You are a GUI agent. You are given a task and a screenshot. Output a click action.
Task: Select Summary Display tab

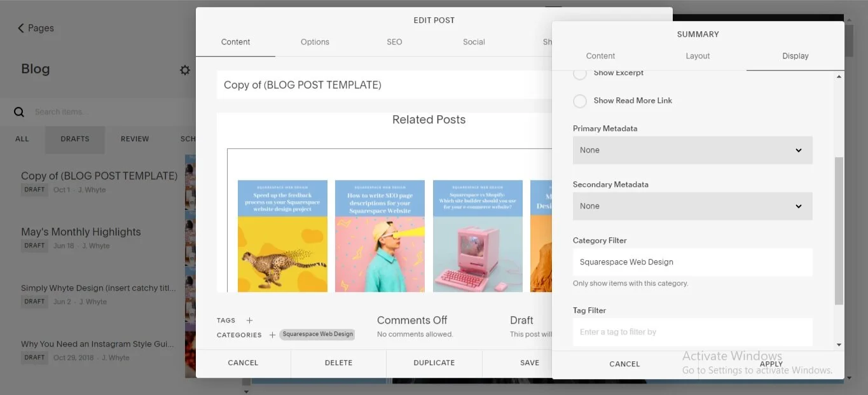tap(796, 56)
